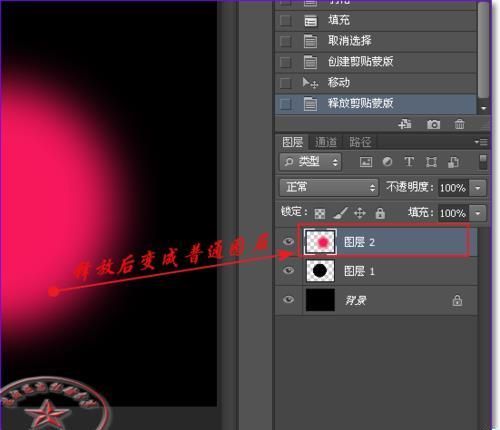Toggle the layer filter on/off switch

tap(483, 162)
